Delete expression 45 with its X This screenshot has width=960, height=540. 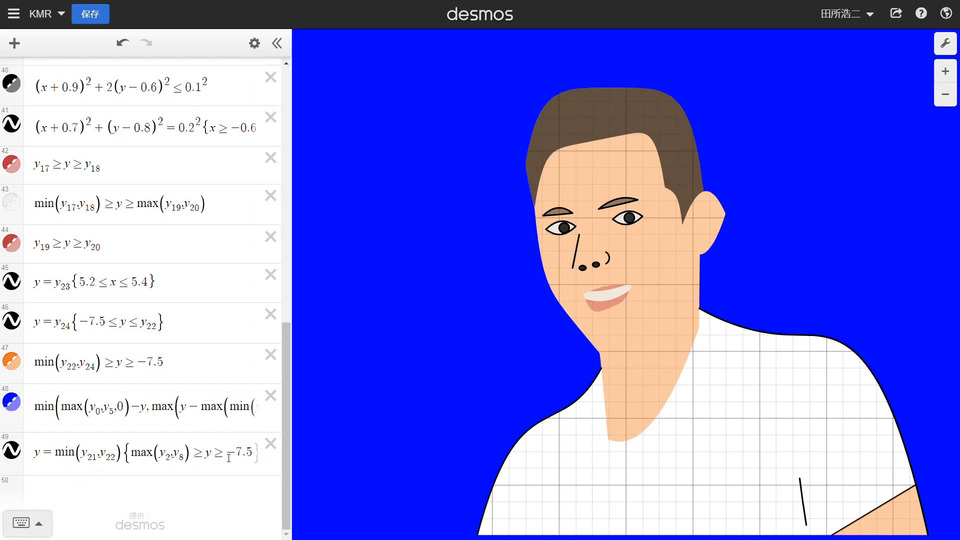click(270, 275)
